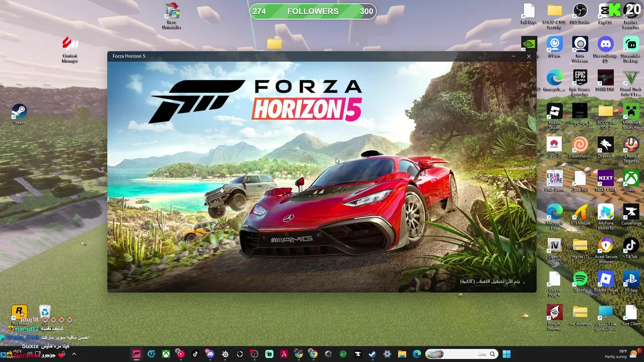Image resolution: width=644 pixels, height=362 pixels.
Task: Open the ClownfishVoice desktop shortcut
Action: point(580,148)
